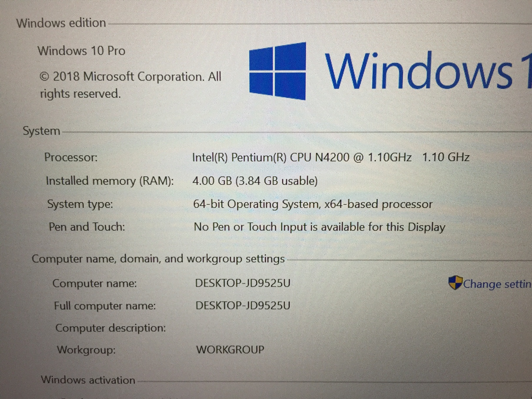
Task: Select the Intel Pentium N4200 processor value
Action: [x=331, y=157]
